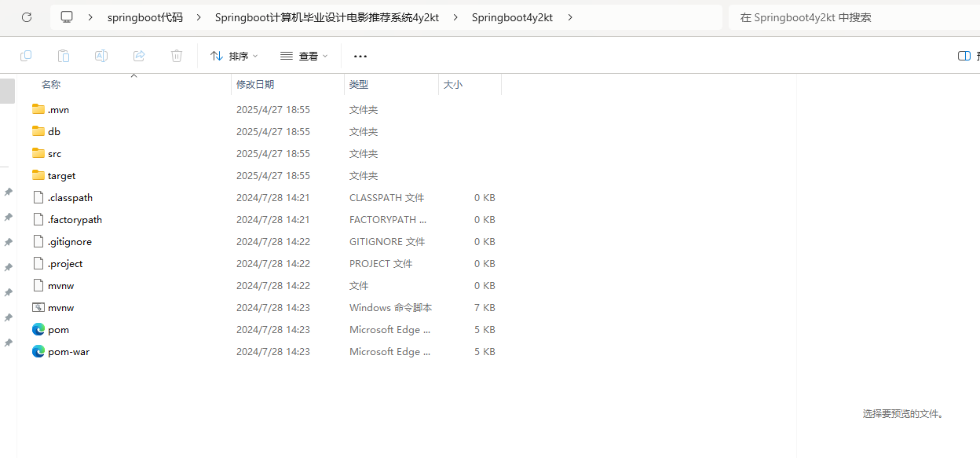Toggle the preview pane on the right
This screenshot has width=980, height=458.
[x=964, y=56]
